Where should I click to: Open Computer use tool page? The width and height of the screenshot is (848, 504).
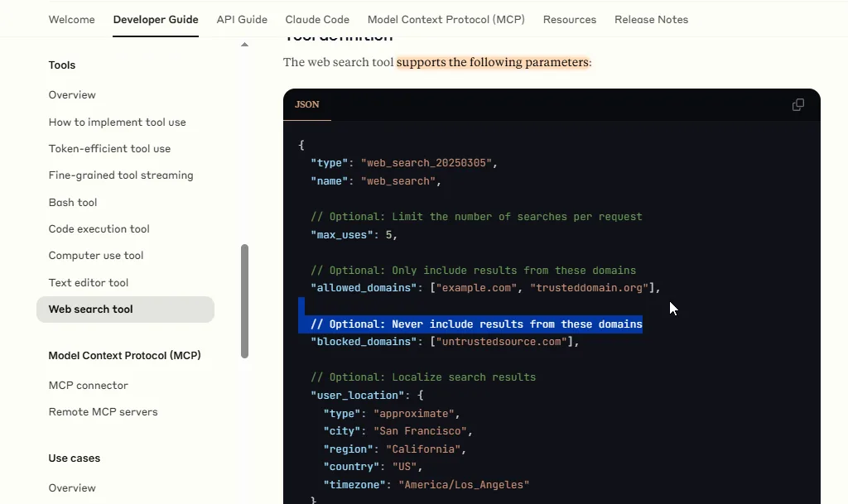coord(96,256)
